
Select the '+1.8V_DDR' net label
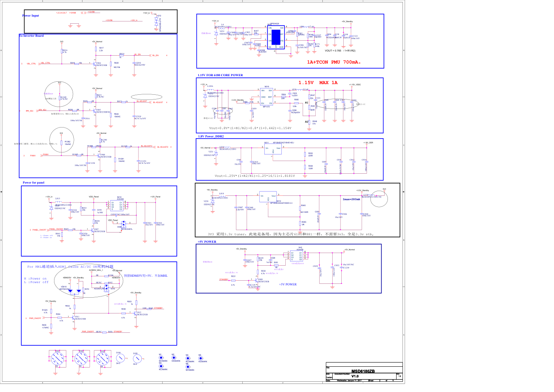368,143
